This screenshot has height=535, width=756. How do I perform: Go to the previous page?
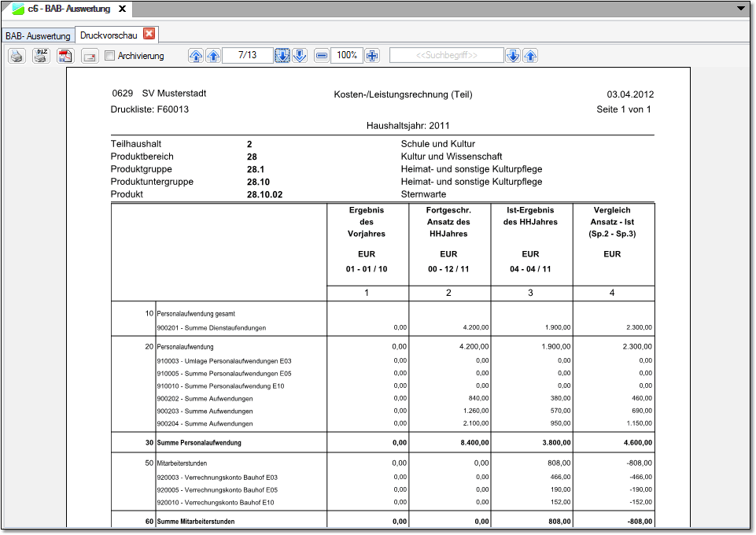click(x=212, y=56)
